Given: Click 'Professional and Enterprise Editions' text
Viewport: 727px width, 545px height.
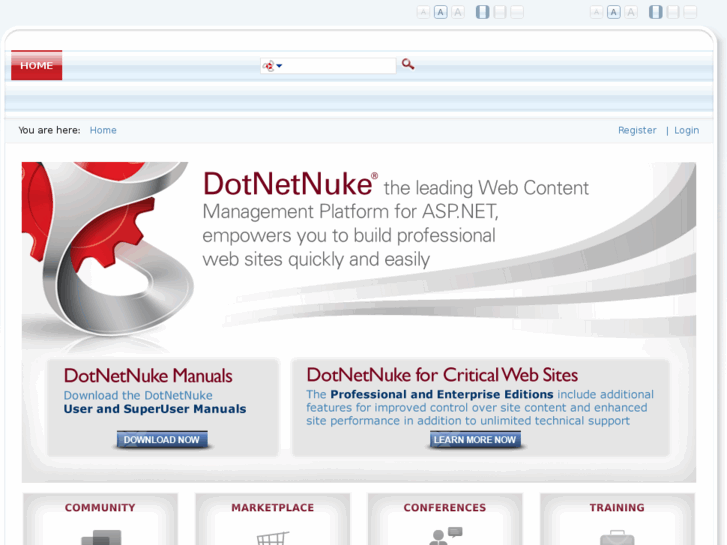Looking at the screenshot, I should [442, 395].
